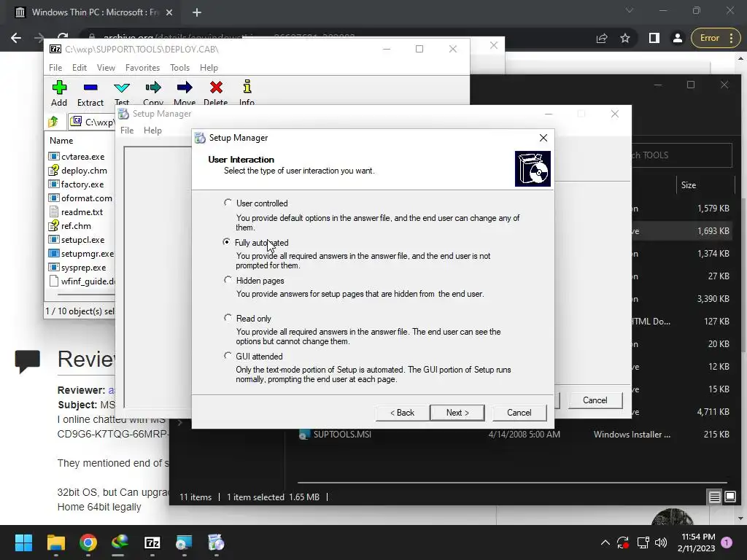Select setupcl.exe in the 7-Zip list
This screenshot has height=560, width=747.
[x=81, y=239]
